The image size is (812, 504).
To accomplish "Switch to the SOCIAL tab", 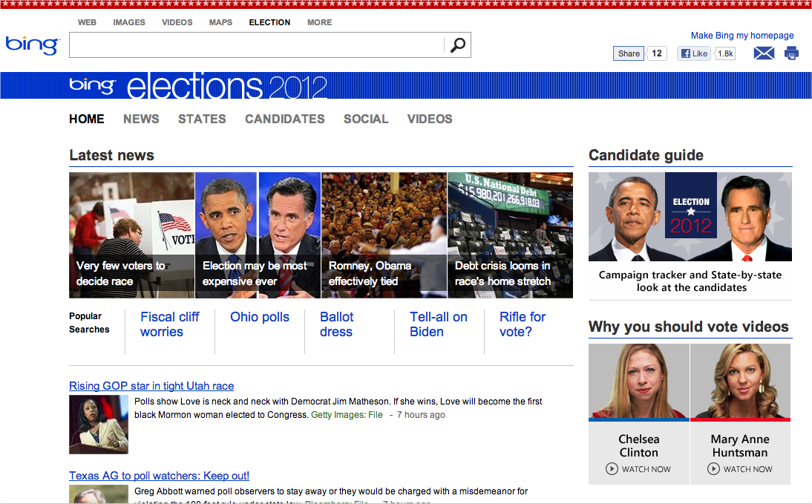I will tap(366, 119).
